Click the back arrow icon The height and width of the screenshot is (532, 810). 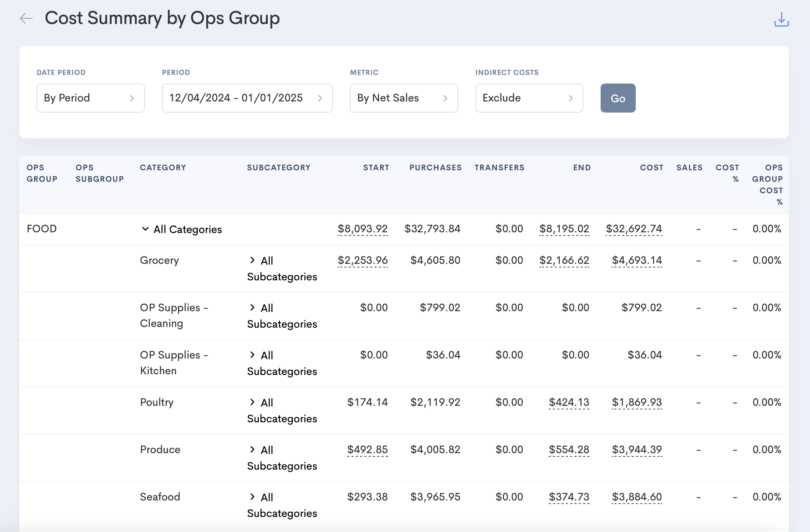(x=26, y=18)
